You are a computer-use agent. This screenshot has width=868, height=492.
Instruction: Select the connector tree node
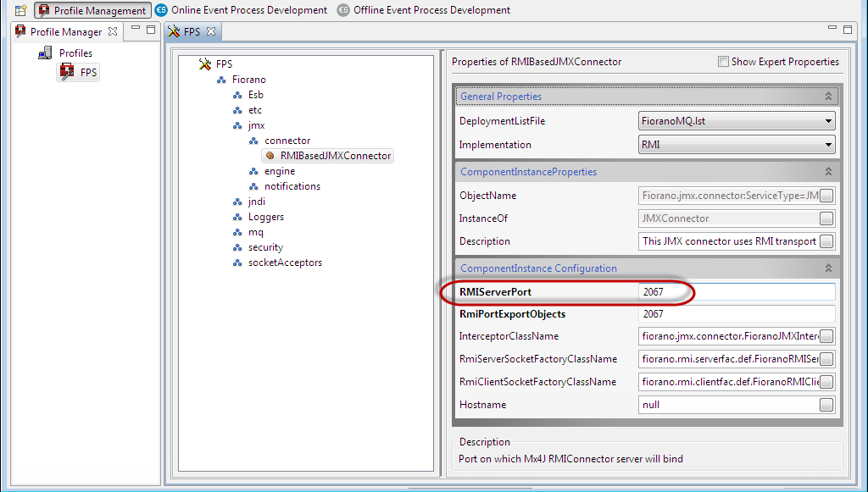(x=287, y=141)
